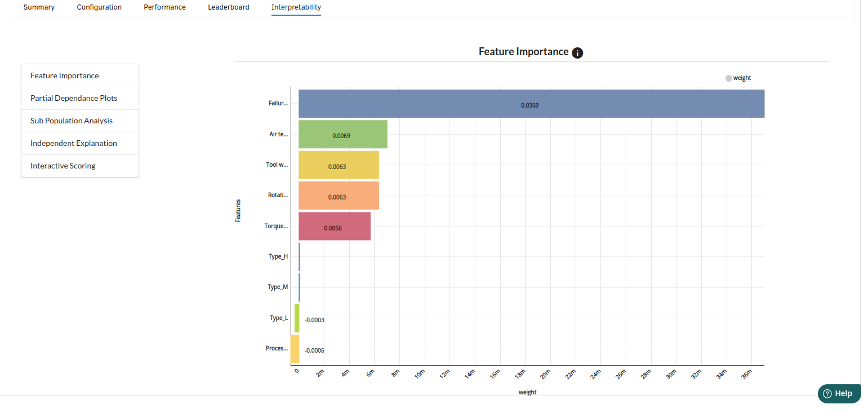This screenshot has height=413, width=868.
Task: Click the Type_H axis label
Action: pyautogui.click(x=278, y=256)
